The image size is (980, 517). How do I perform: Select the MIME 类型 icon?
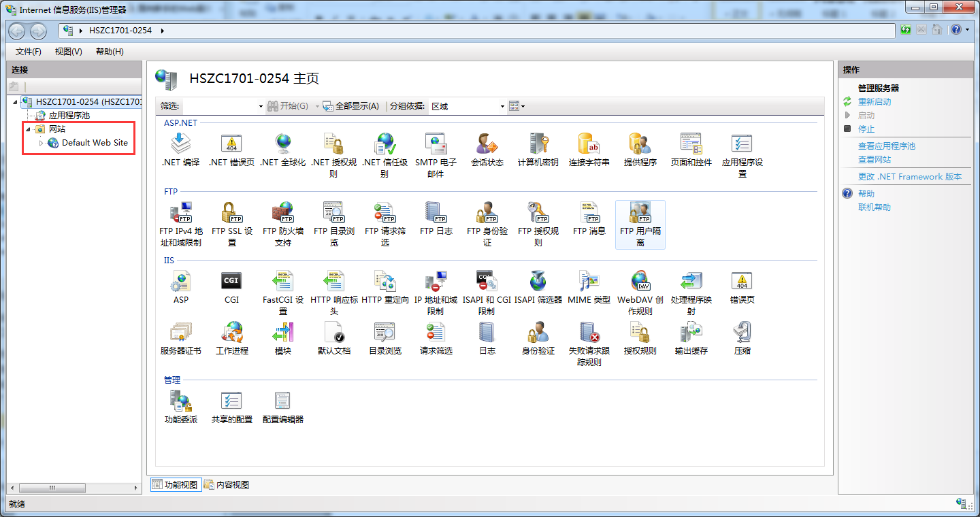[589, 282]
